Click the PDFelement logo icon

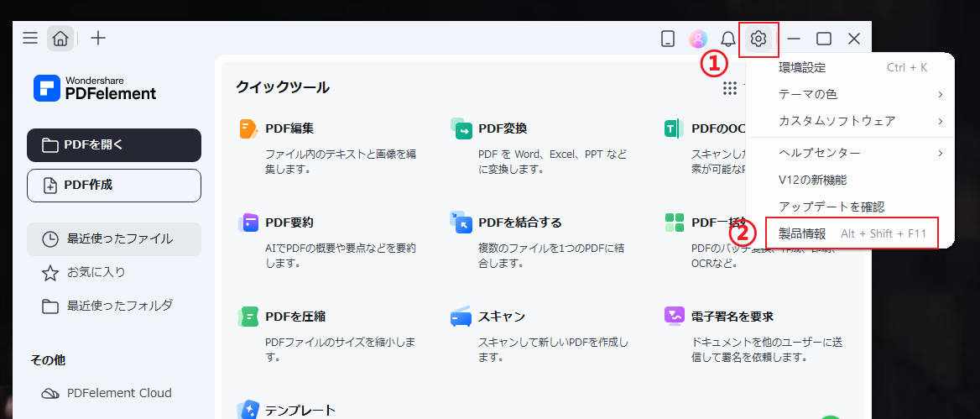47,88
